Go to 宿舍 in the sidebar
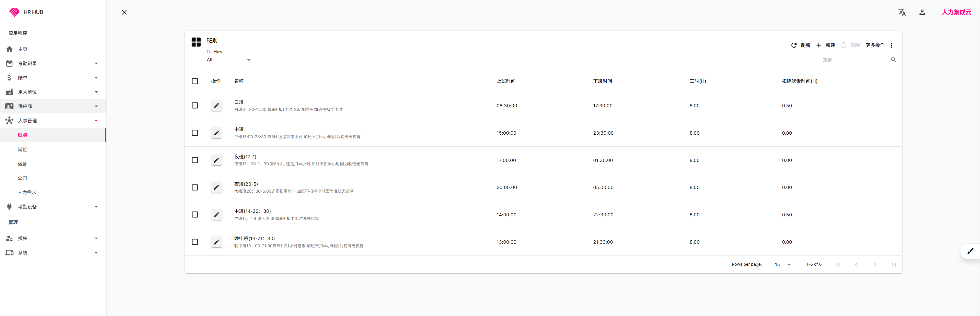Image resolution: width=980 pixels, height=316 pixels. [x=22, y=164]
